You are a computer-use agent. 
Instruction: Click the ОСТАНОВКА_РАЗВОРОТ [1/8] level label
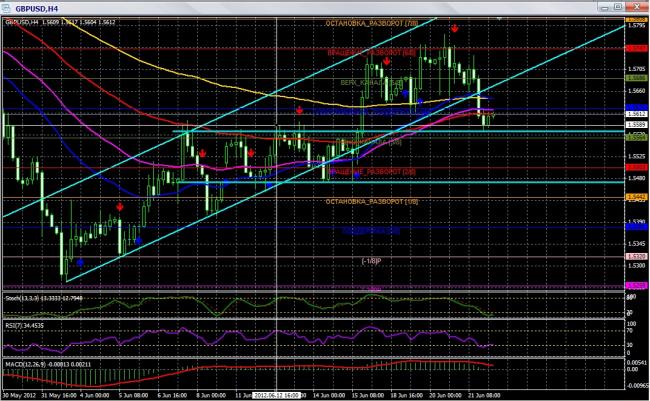point(371,202)
